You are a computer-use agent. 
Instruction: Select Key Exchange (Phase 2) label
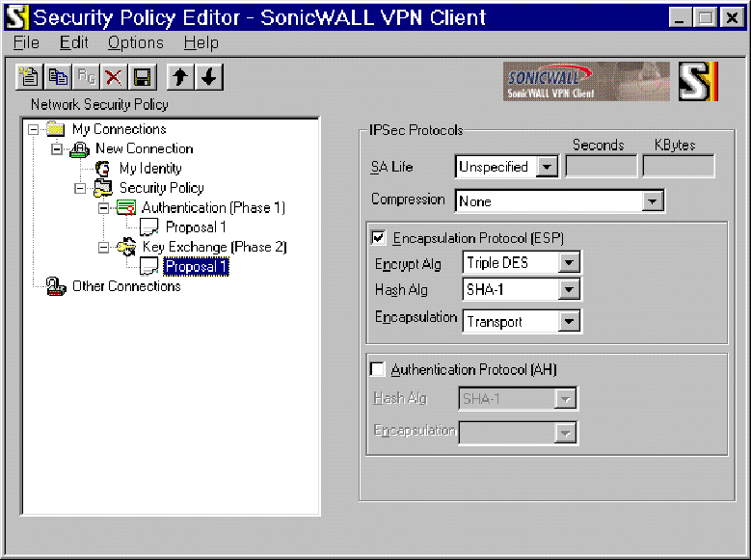[x=215, y=247]
